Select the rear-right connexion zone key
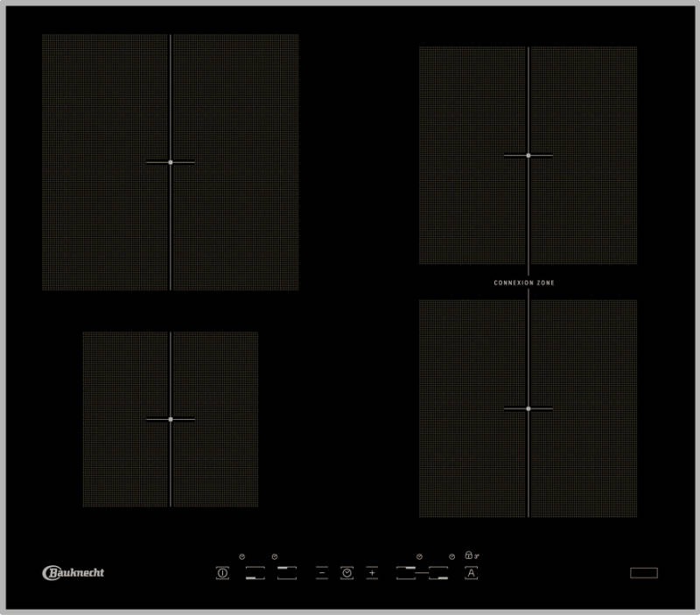This screenshot has height=615, width=700. point(406,573)
